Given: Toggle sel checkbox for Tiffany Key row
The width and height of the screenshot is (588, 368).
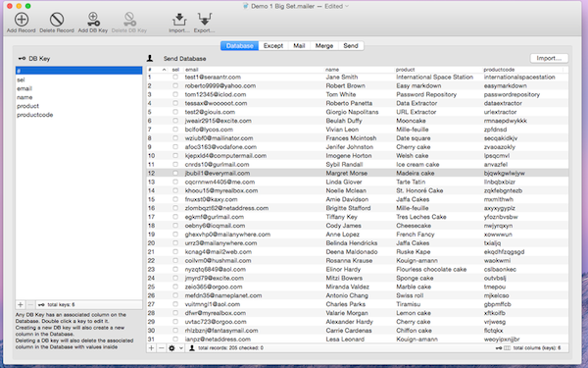Looking at the screenshot, I should [x=175, y=217].
